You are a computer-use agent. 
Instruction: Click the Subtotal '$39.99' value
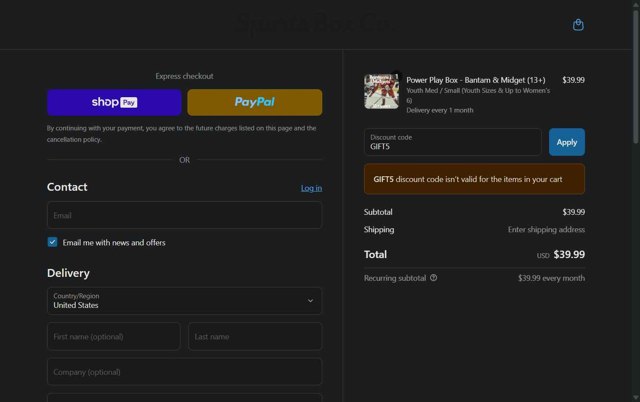point(573,212)
